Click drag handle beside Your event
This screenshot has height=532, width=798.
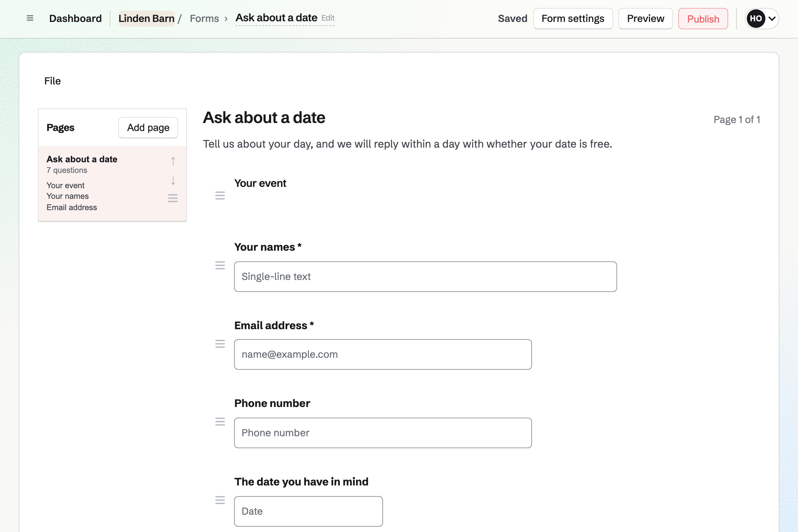point(220,196)
